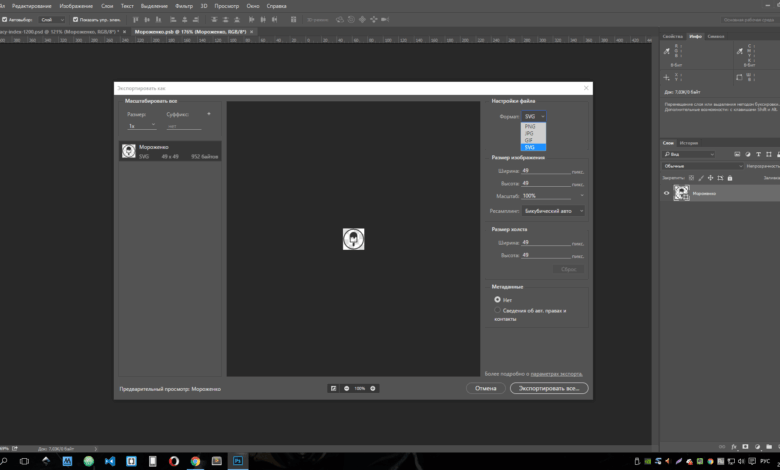Expand the size 1x dropdown

142,126
